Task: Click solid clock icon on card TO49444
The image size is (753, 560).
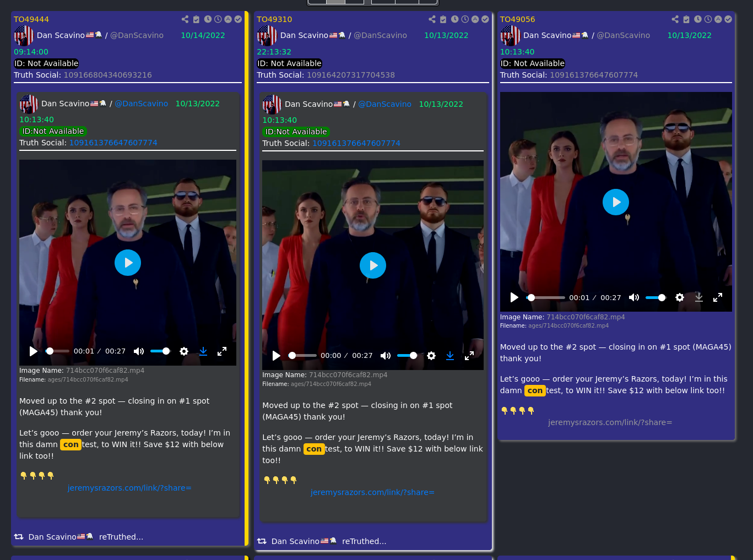Action: pos(208,19)
